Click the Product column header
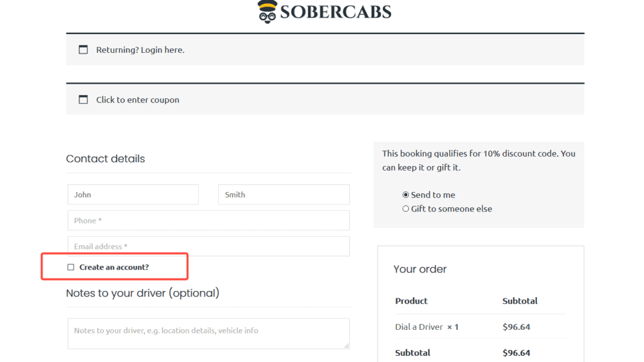Screen dimensions: 644x362 (411, 301)
